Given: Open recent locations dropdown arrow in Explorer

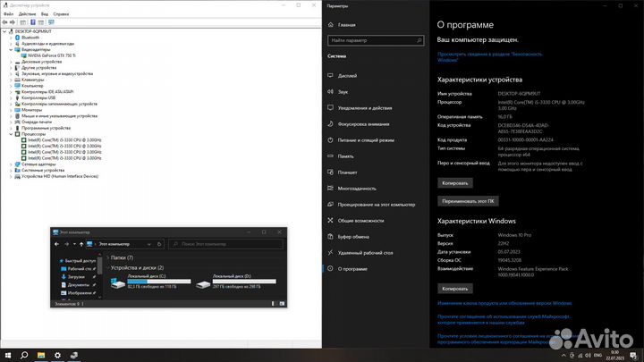Looking at the screenshot, I should [74, 244].
